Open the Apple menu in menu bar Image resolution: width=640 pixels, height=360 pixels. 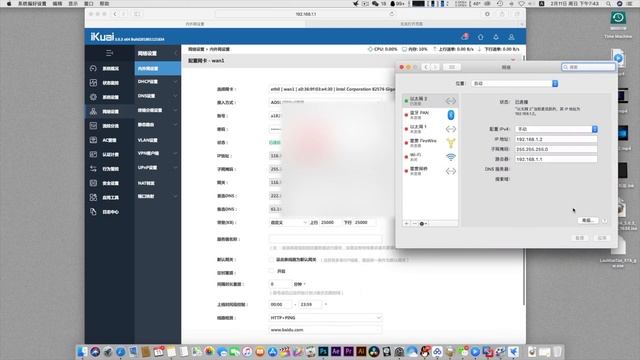pyautogui.click(x=9, y=3)
